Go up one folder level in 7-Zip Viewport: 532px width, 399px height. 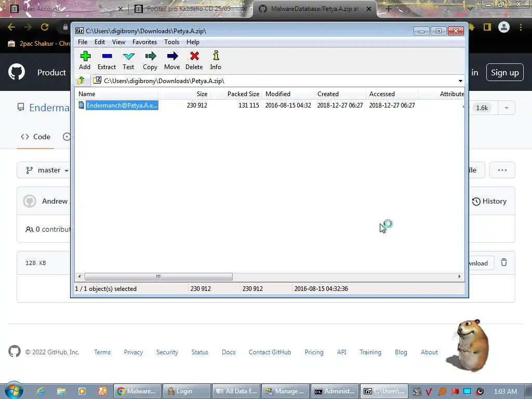click(81, 81)
